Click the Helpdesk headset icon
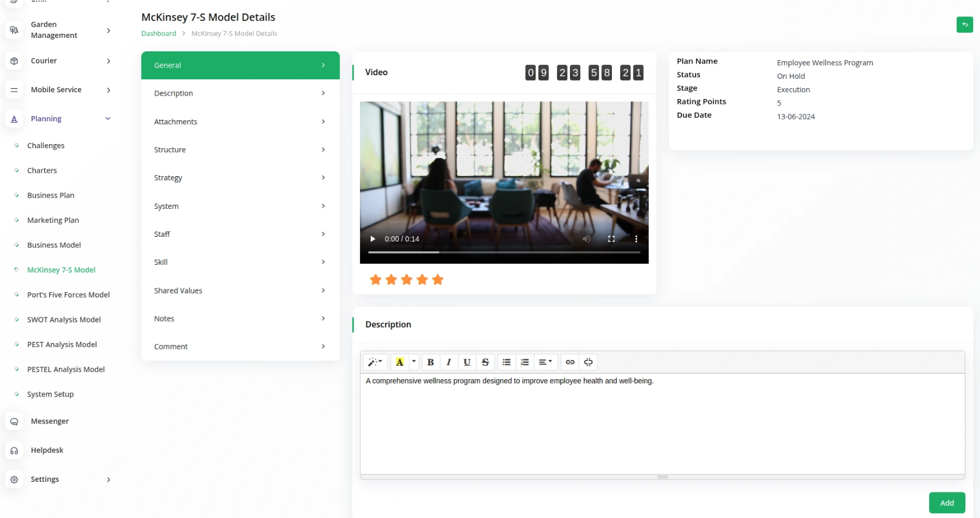The image size is (980, 518). [14, 450]
